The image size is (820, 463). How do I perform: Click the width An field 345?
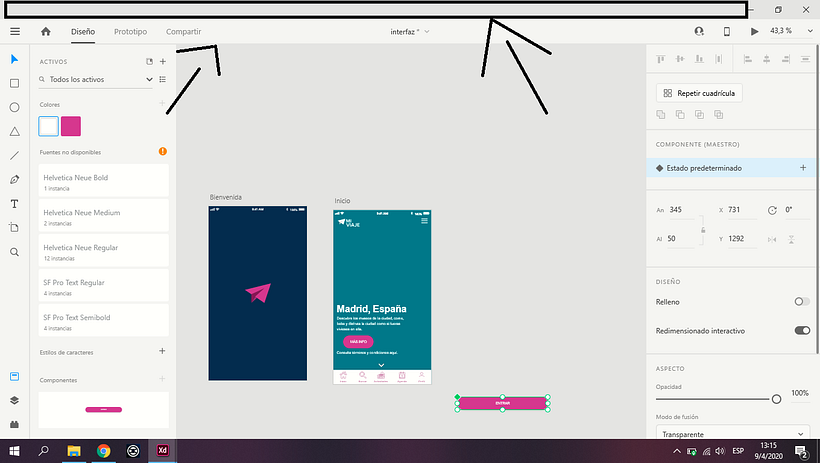click(681, 210)
